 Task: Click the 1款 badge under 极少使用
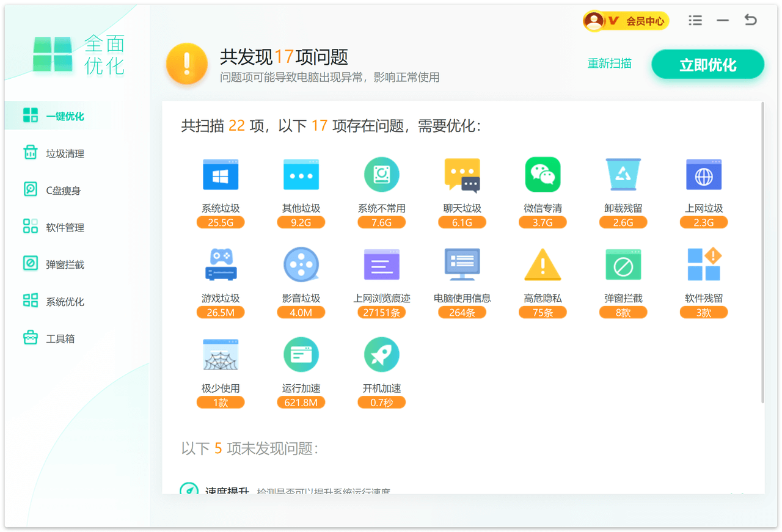pyautogui.click(x=221, y=403)
